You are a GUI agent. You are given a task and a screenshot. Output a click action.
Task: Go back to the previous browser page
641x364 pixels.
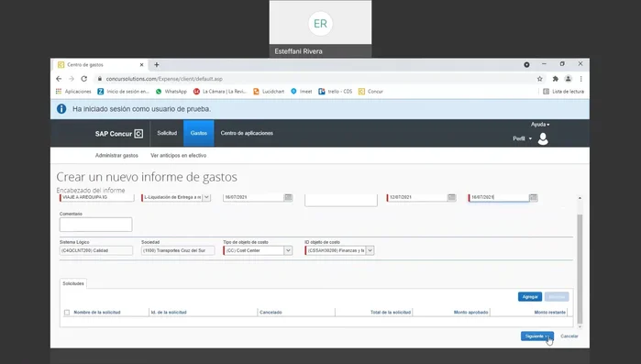click(59, 79)
